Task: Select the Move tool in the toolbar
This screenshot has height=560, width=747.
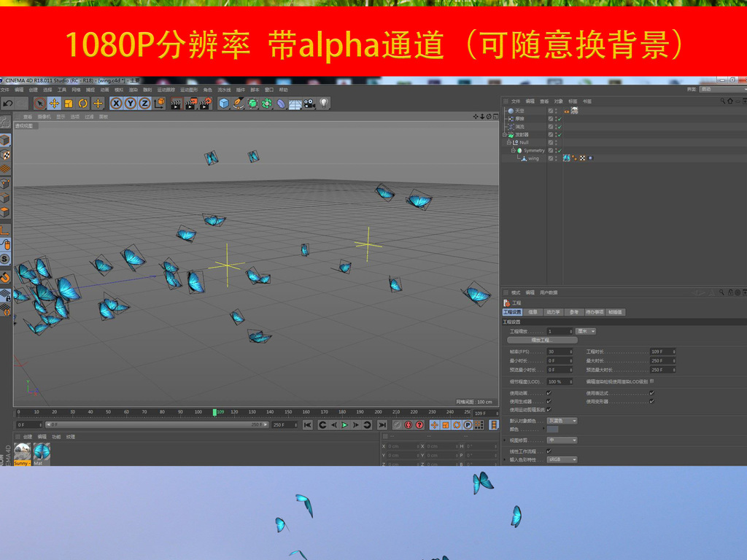Action: click(x=54, y=104)
